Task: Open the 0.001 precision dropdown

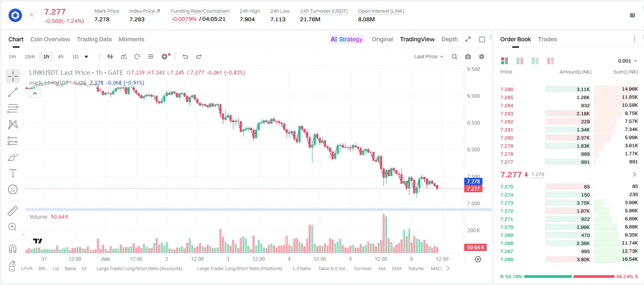Action: [627, 61]
